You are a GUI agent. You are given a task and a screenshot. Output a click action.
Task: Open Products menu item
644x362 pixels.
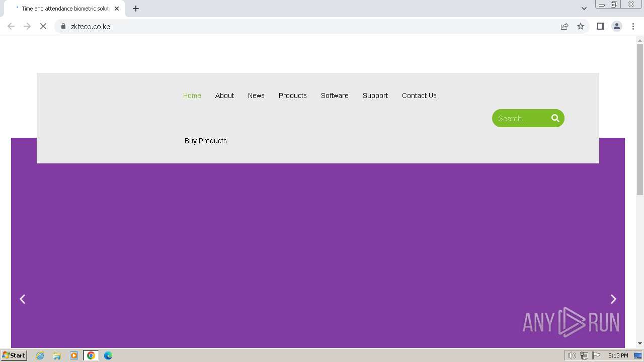click(x=293, y=96)
